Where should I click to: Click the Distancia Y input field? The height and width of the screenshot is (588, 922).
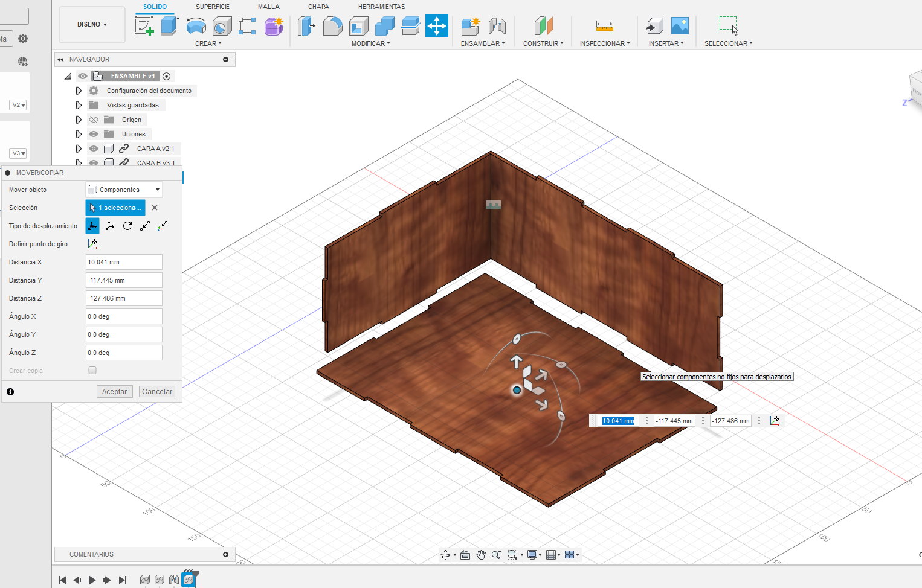tap(124, 280)
